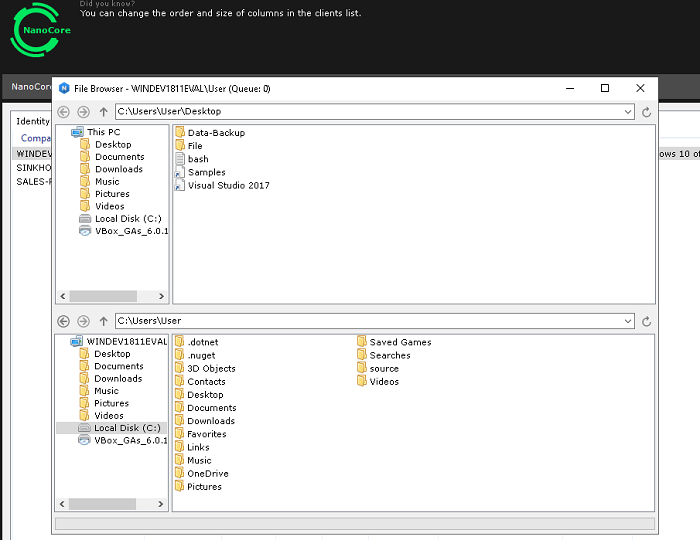
Task: Refresh the lower C:\Users\User listing
Action: pyautogui.click(x=646, y=321)
